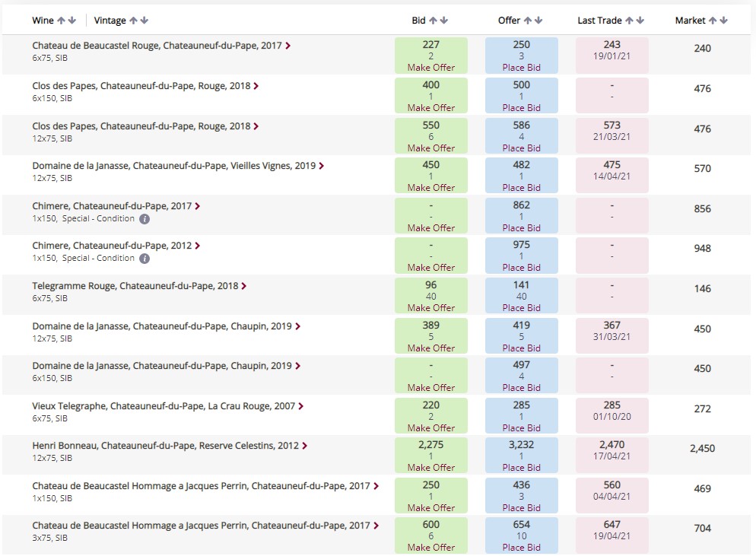Screen dimensions: 756x556
Task: Make Offer on Beaucastel Rouge 2017 bid 227
Action: coord(431,68)
